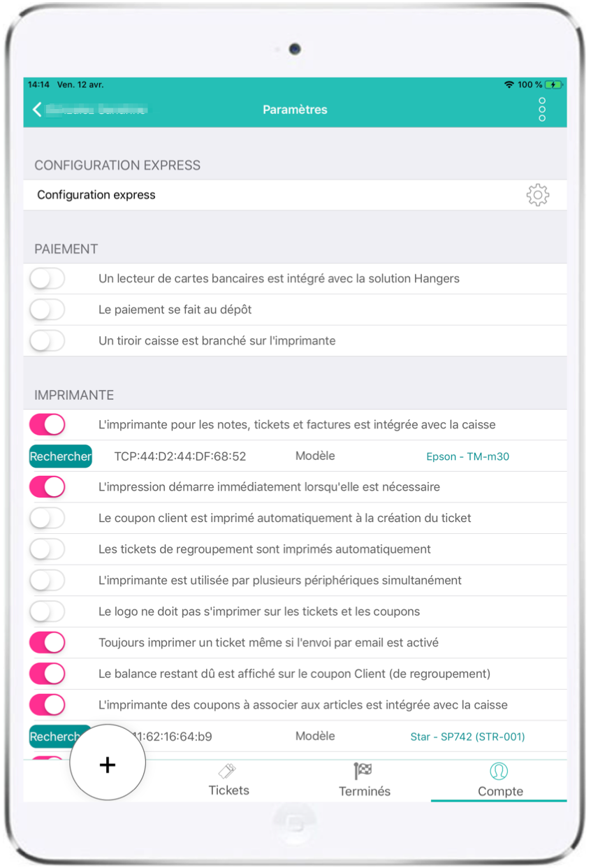Tap the battery status icon
The width and height of the screenshot is (591, 868).
[554, 85]
